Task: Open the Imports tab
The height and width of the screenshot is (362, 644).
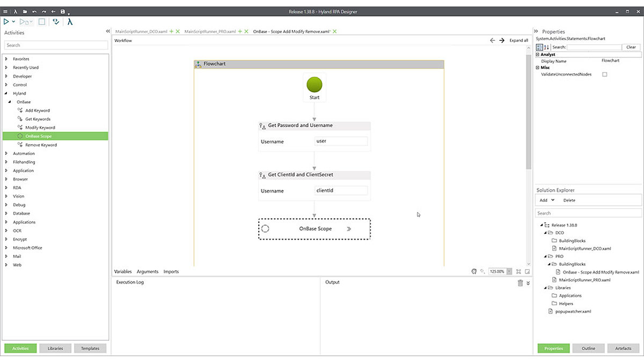Action: pyautogui.click(x=171, y=271)
